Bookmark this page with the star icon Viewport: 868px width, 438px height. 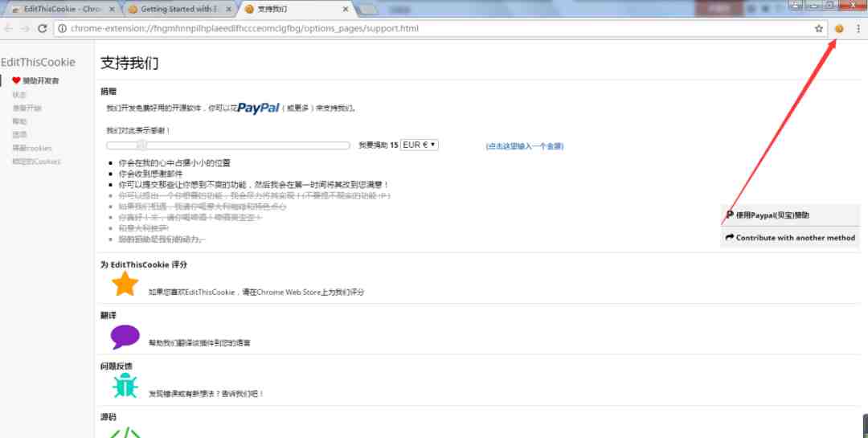[819, 29]
